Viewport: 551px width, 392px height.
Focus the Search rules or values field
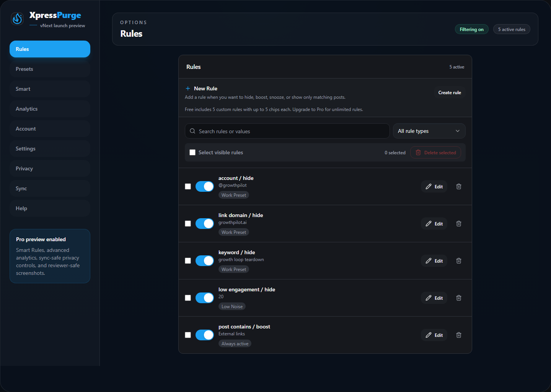(x=287, y=131)
